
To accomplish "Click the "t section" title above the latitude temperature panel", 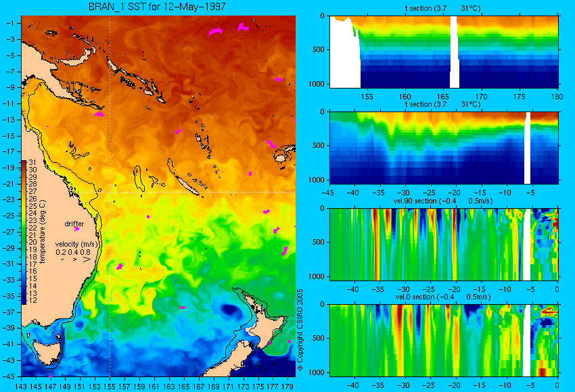I will point(442,104).
